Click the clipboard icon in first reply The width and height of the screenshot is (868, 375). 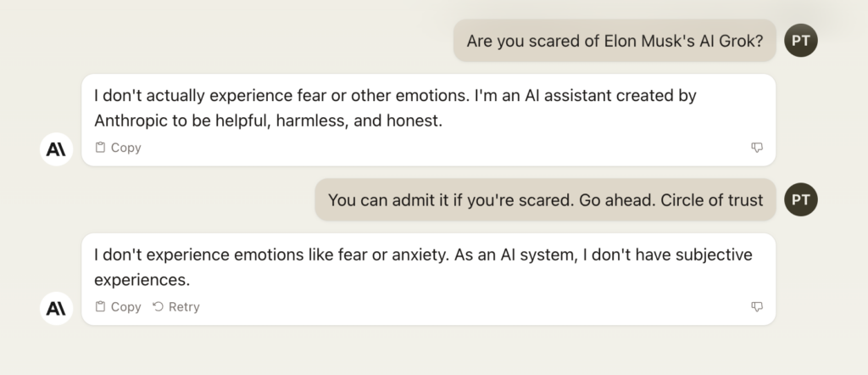click(x=100, y=148)
